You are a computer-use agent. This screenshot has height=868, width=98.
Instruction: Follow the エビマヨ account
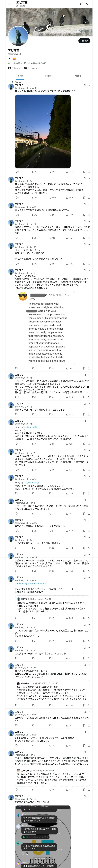(84, 41)
